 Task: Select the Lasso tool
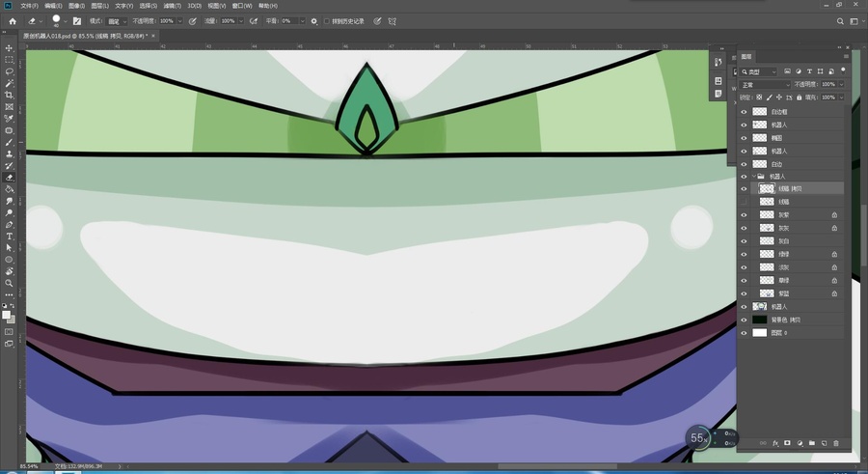(9, 71)
